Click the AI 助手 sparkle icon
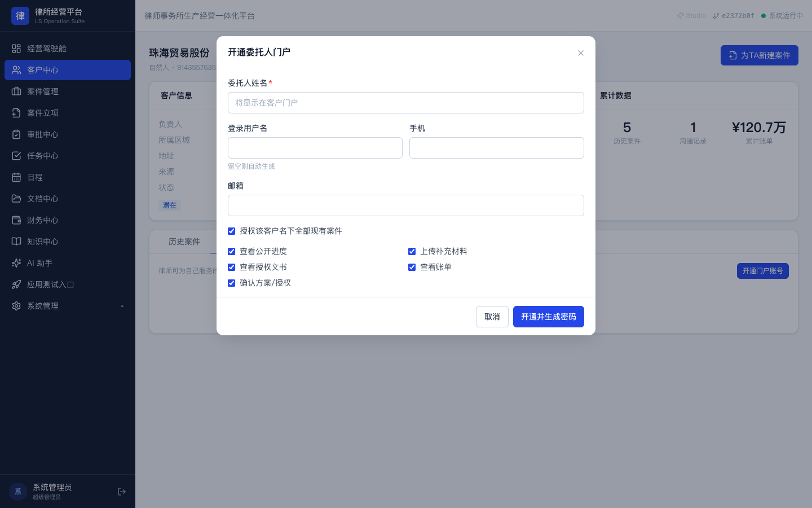This screenshot has height=508, width=812. [x=16, y=263]
